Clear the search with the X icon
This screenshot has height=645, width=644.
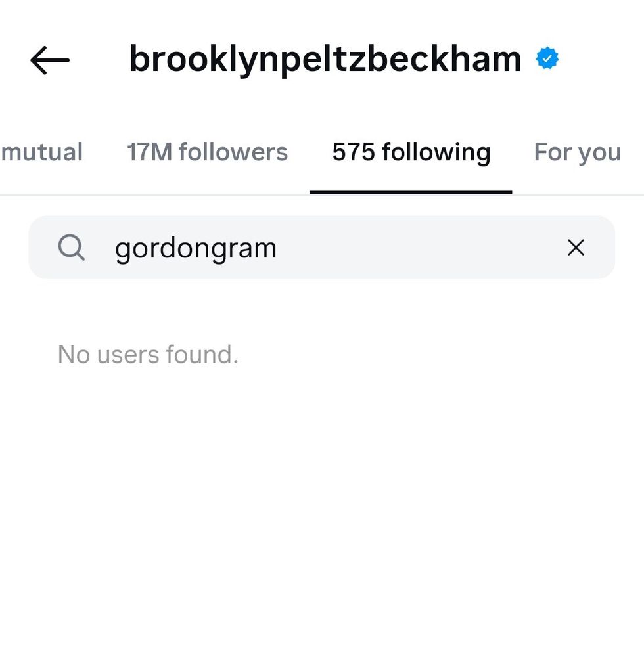[576, 248]
